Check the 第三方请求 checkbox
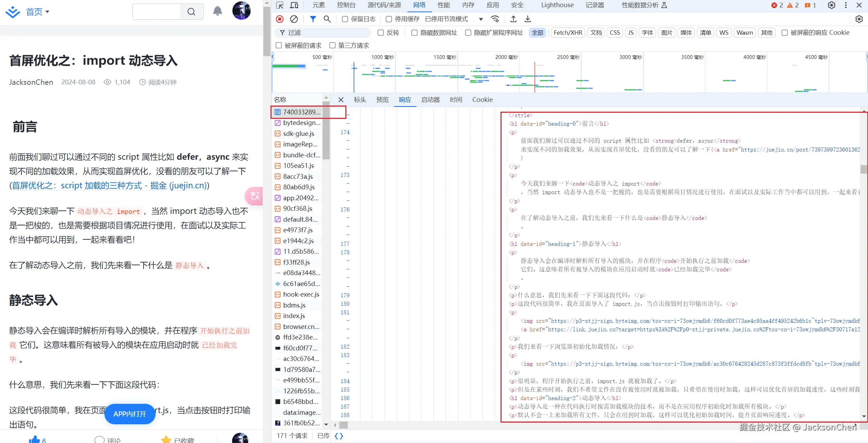This screenshot has height=443, width=868. [x=332, y=45]
